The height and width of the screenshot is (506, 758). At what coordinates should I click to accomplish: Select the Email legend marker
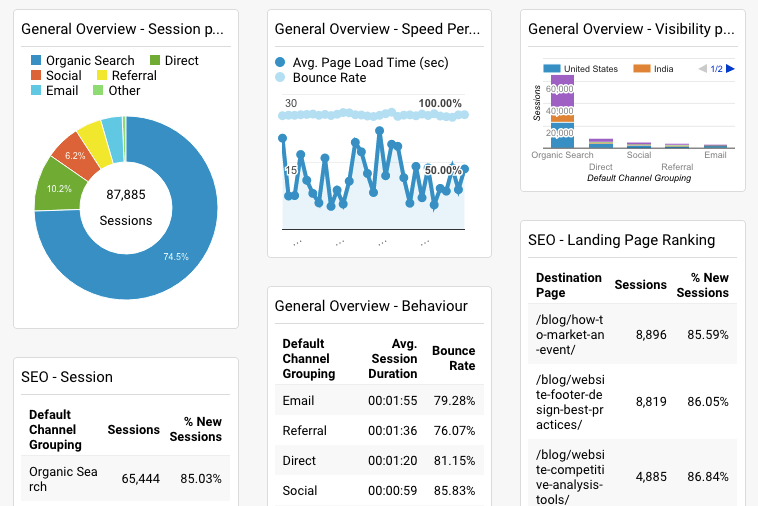(36, 91)
